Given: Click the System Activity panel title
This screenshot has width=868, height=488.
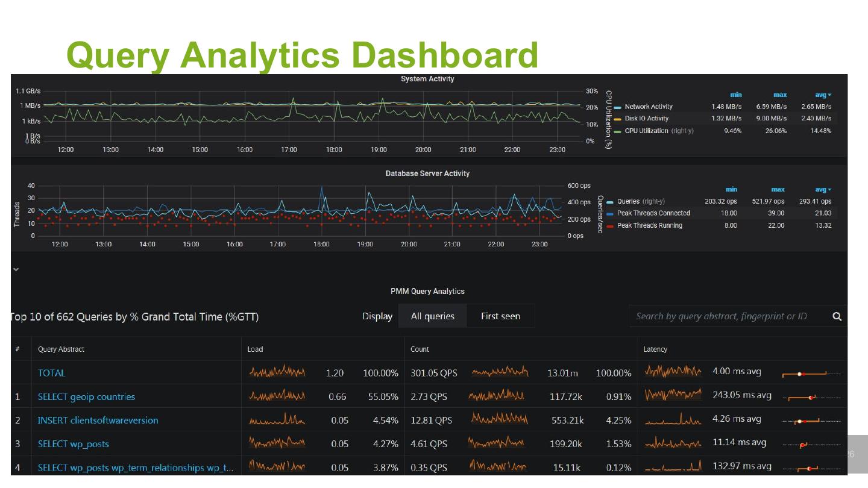Looking at the screenshot, I should point(427,79).
